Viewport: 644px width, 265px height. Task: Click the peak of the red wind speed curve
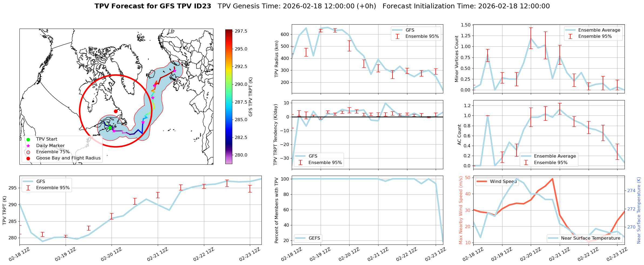(552, 179)
